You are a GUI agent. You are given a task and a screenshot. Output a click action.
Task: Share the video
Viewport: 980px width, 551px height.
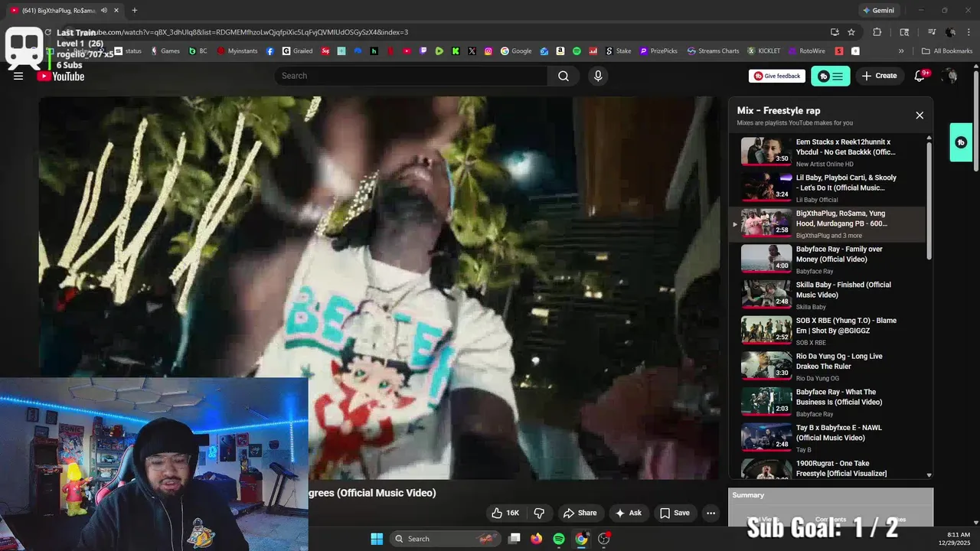click(580, 513)
